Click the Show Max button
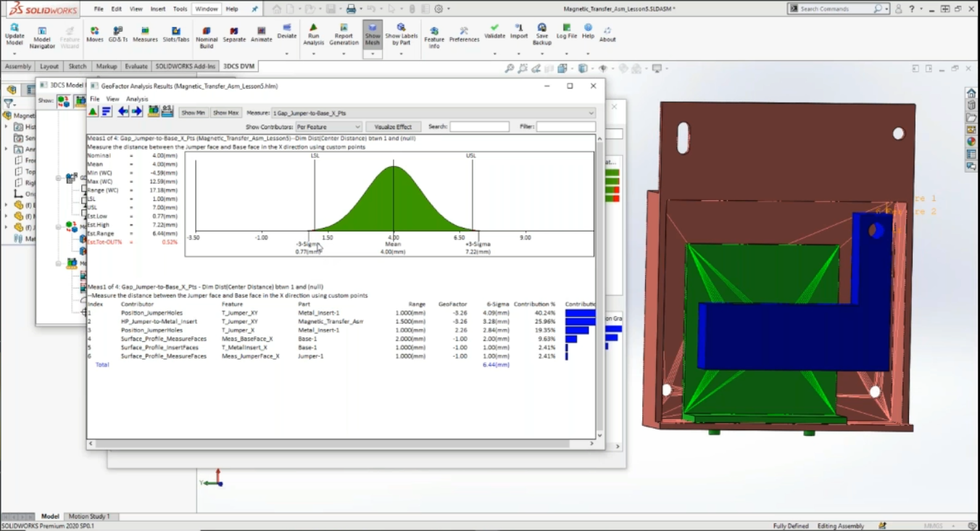Screen dimensions: 980x531 [x=226, y=112]
